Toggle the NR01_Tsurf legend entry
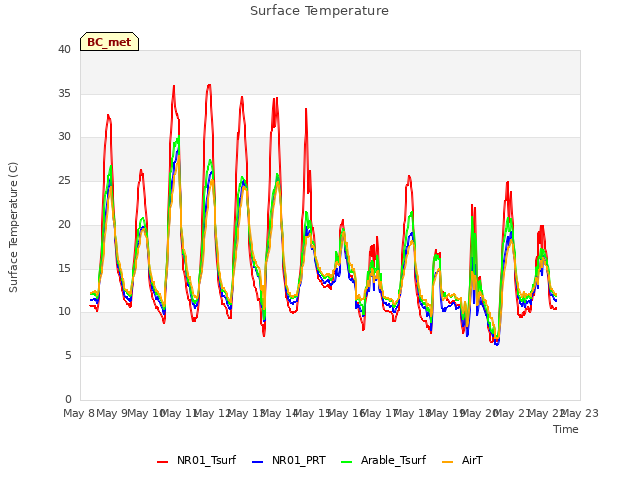640x480 pixels. (x=197, y=460)
